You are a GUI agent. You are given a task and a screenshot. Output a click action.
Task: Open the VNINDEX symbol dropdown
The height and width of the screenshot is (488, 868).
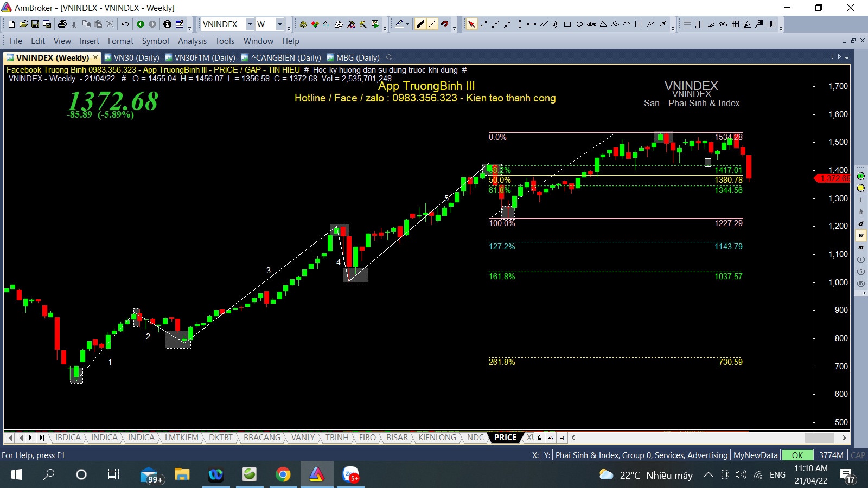point(250,24)
